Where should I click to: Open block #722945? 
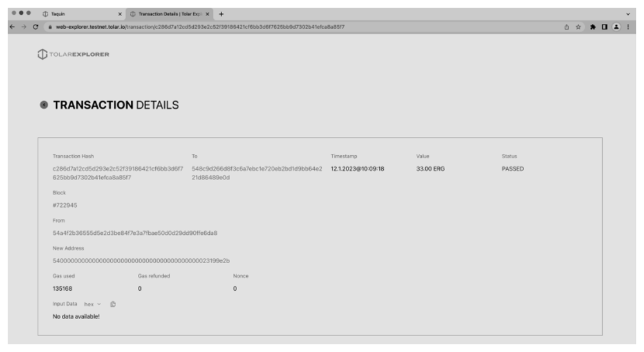(x=65, y=205)
